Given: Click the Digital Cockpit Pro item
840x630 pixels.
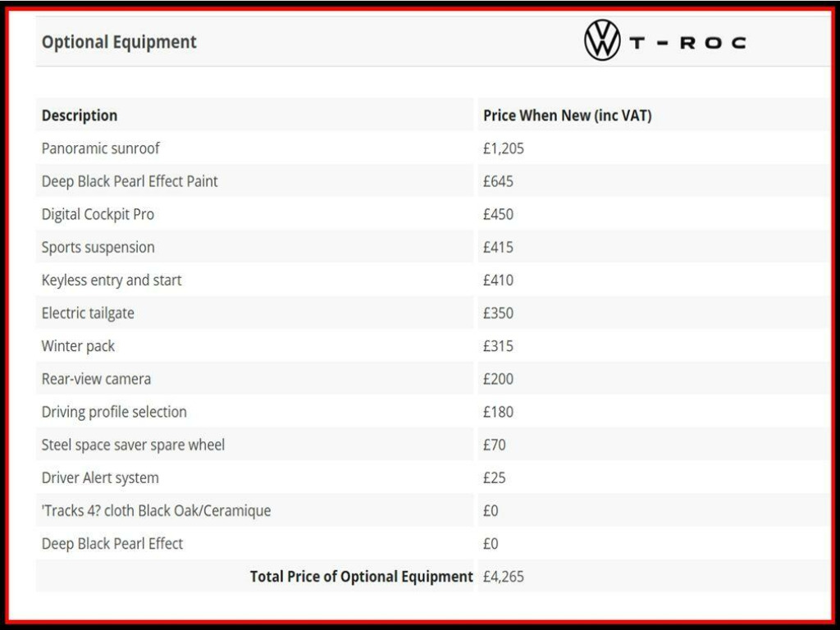Looking at the screenshot, I should pos(98,214).
